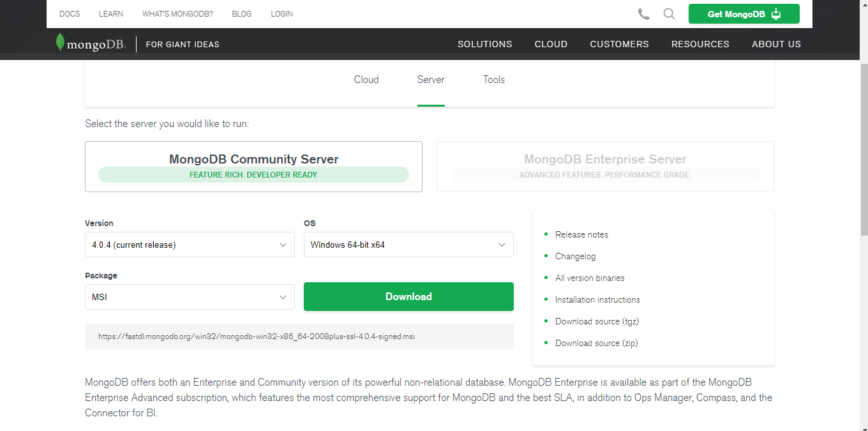Click the phone contact icon
The image size is (868, 431).
(643, 13)
